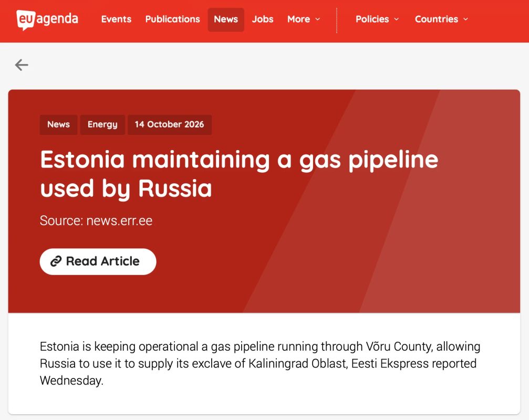The height and width of the screenshot is (420, 529).
Task: Expand the More dropdown menu
Action: (x=304, y=19)
